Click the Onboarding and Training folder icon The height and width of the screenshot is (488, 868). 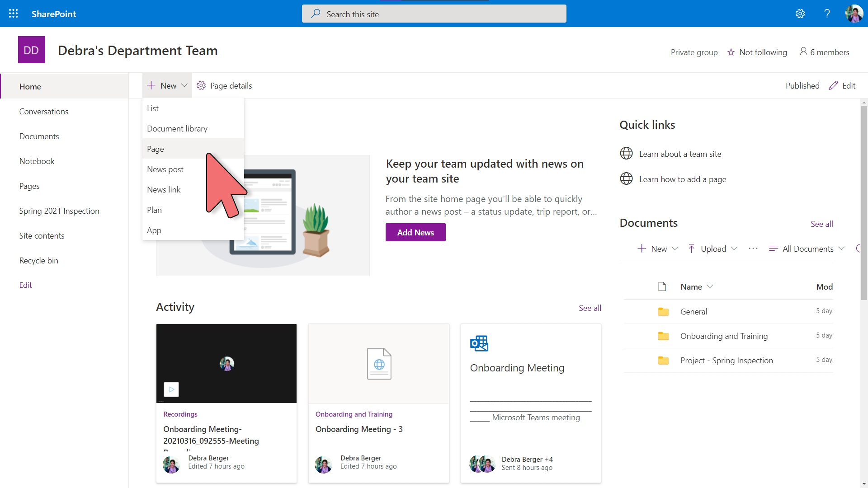(663, 336)
